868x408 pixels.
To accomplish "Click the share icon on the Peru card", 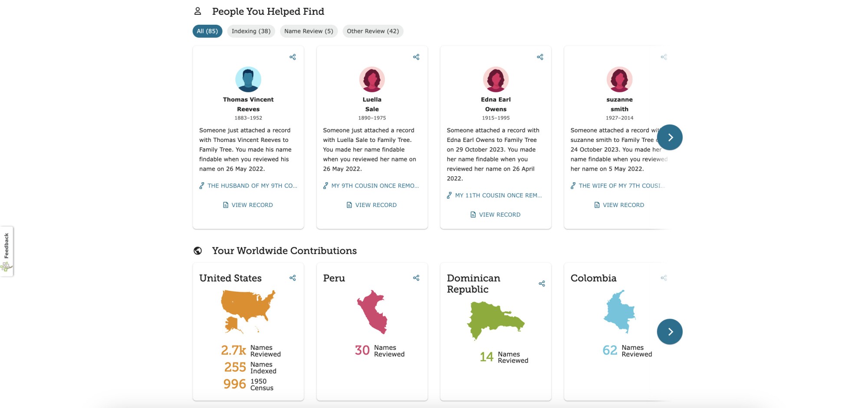I will pos(416,277).
